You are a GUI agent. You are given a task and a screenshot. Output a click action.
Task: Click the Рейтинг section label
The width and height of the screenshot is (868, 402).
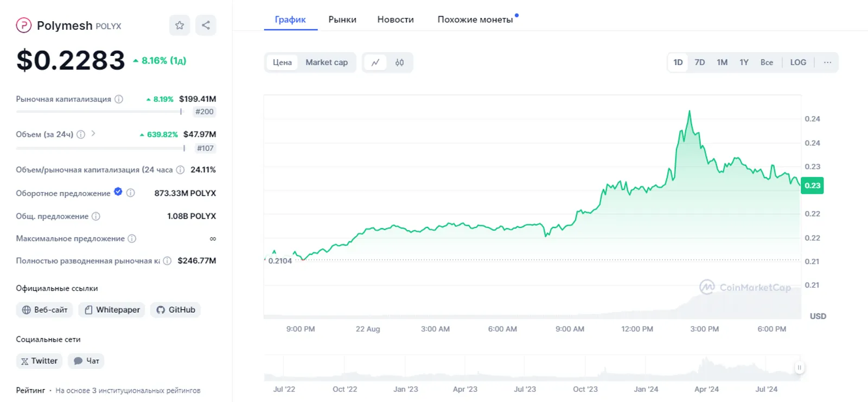pos(30,391)
